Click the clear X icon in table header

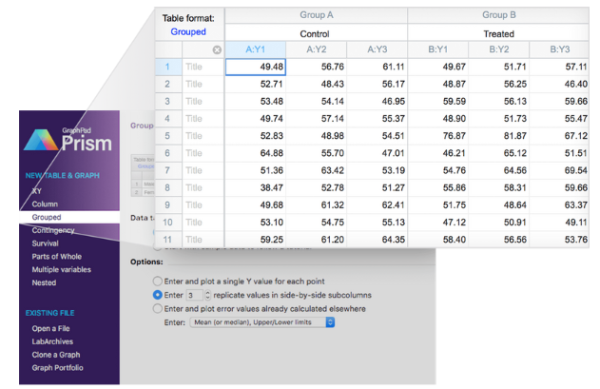[217, 50]
